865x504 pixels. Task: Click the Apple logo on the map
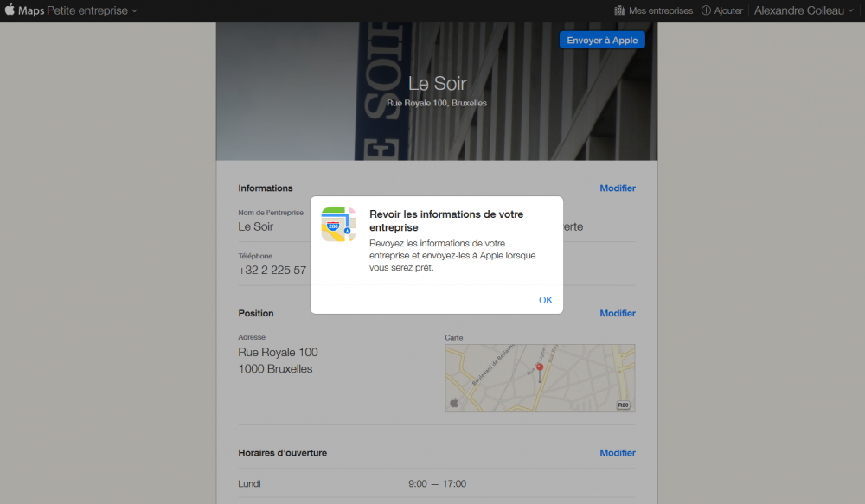click(454, 403)
